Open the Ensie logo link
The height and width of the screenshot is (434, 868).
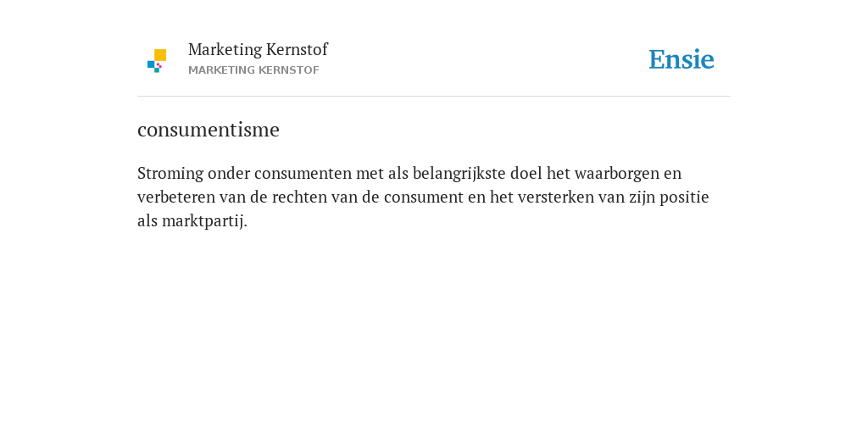(x=682, y=59)
